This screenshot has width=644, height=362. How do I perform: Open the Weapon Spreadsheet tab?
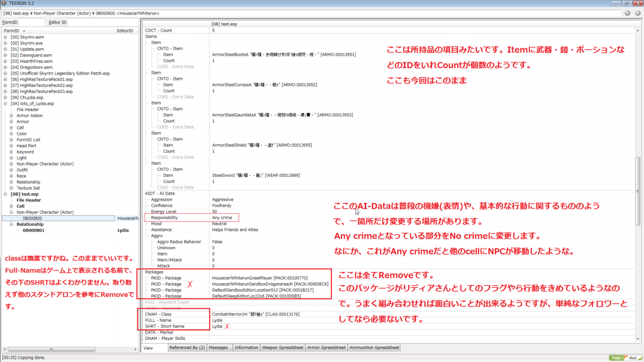[x=282, y=347]
